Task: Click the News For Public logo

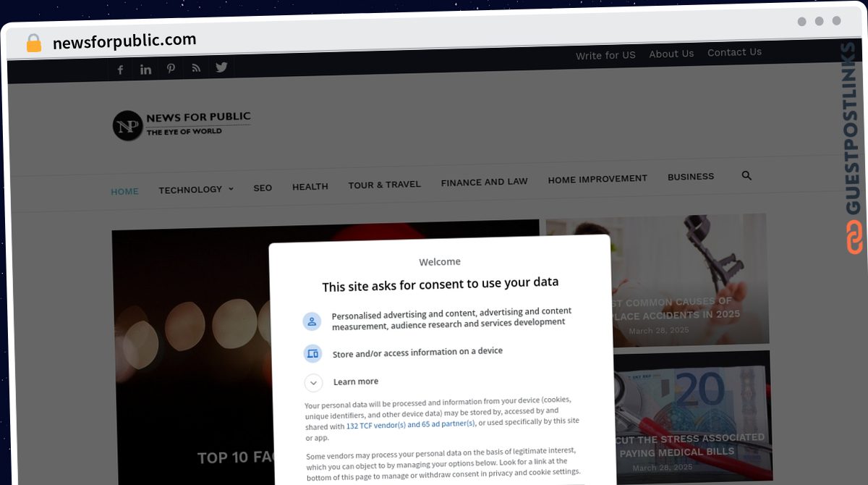Action: point(182,125)
